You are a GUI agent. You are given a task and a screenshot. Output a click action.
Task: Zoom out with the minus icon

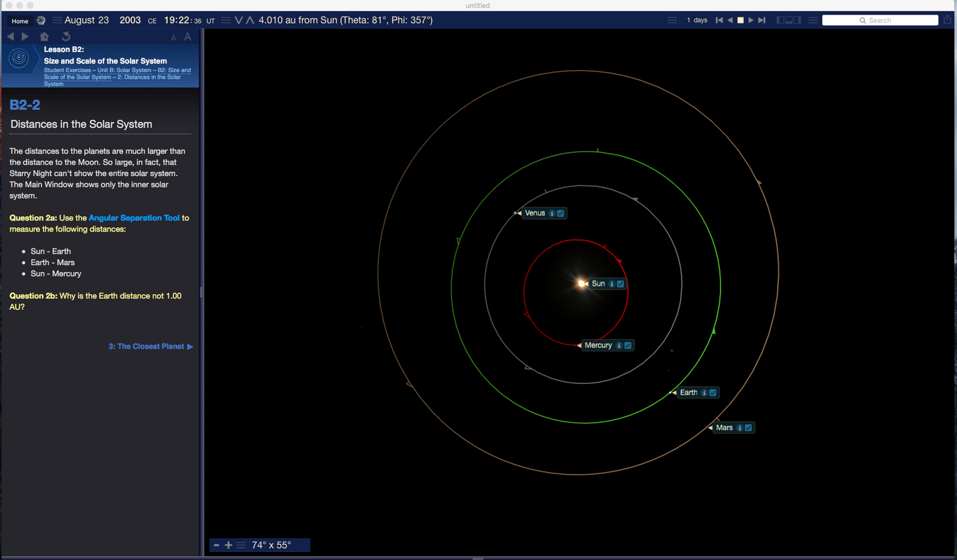point(217,545)
